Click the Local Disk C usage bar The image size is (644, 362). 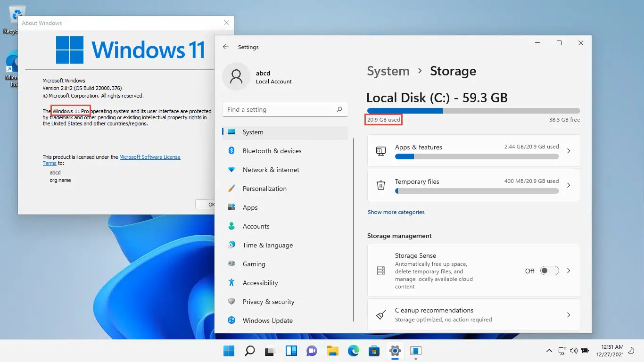pyautogui.click(x=473, y=111)
